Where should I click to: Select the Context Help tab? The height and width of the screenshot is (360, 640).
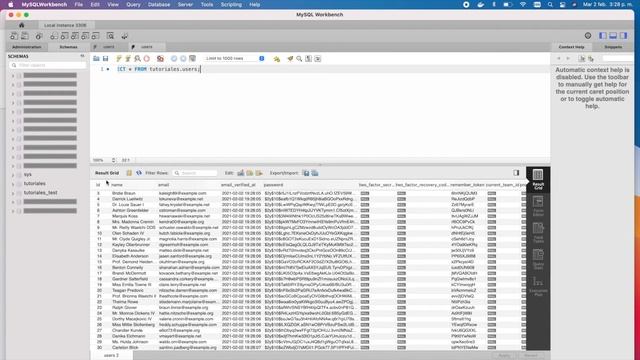571,47
